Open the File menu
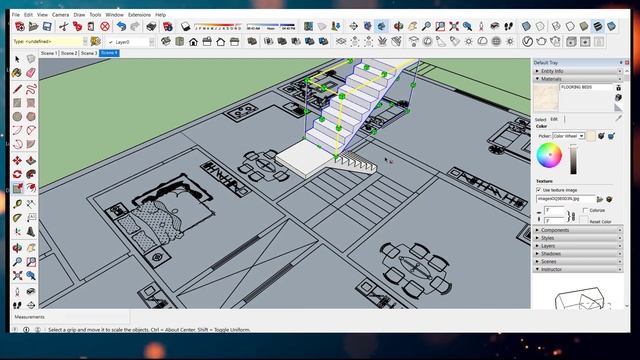Screen dimensions: 640x360 coord(16,15)
